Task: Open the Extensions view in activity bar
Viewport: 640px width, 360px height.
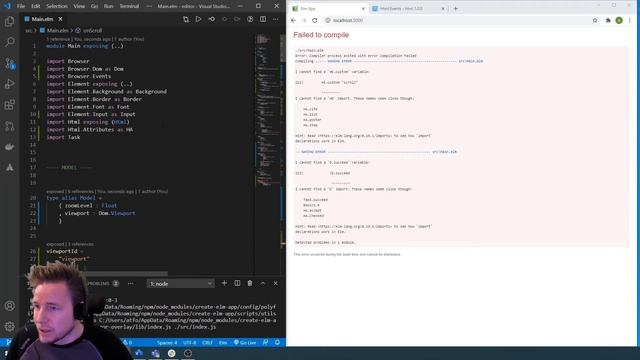Action: click(x=9, y=105)
